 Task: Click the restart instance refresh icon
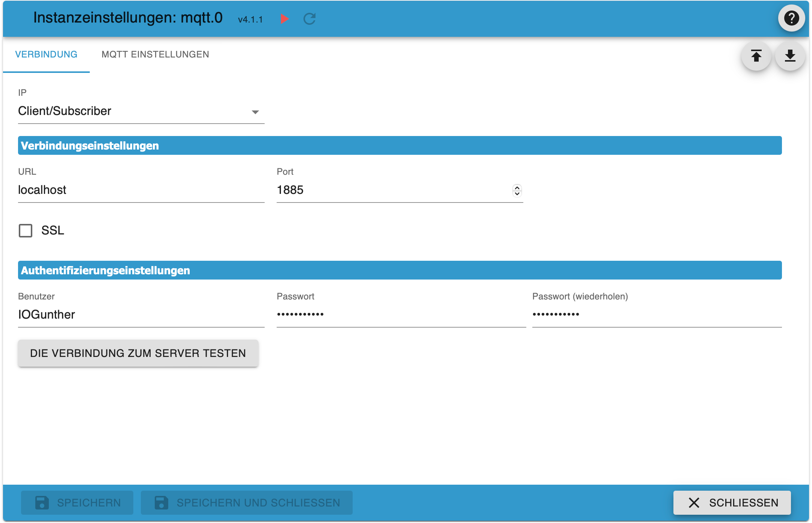click(x=309, y=19)
